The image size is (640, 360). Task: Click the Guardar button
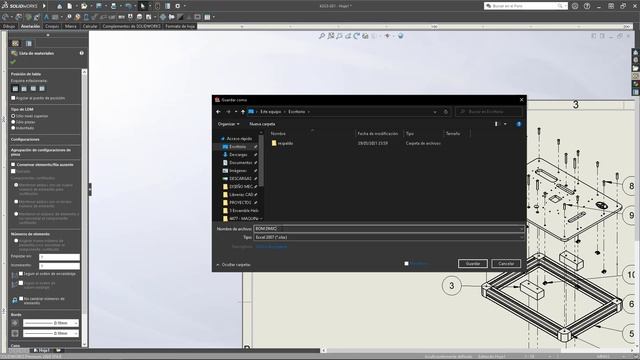click(473, 264)
